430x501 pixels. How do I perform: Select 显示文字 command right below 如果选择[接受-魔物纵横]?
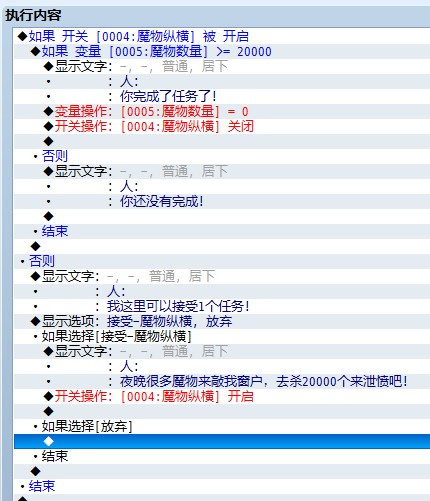pos(222,351)
